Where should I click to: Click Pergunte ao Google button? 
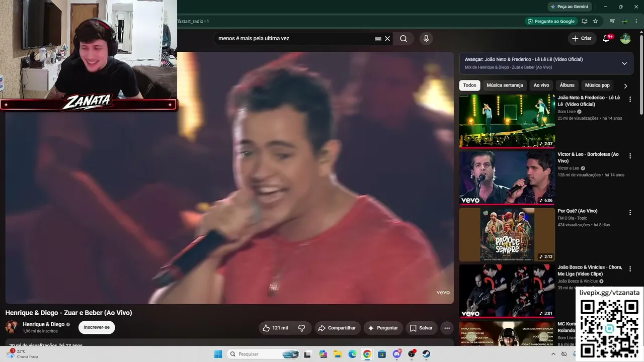pos(551,21)
